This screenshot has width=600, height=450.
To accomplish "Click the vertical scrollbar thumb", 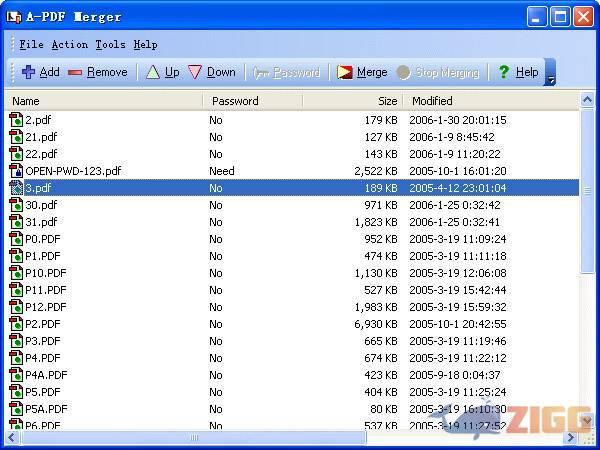I will tap(587, 191).
